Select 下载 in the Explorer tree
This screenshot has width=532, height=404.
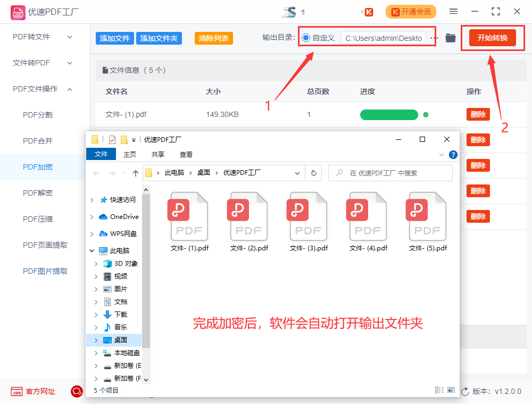[x=121, y=315]
